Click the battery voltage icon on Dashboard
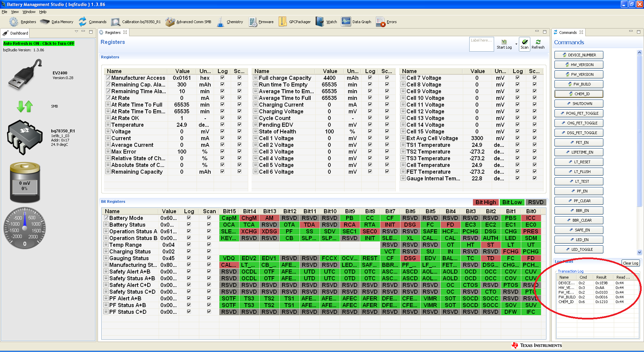The width and height of the screenshot is (644, 352). (x=25, y=183)
